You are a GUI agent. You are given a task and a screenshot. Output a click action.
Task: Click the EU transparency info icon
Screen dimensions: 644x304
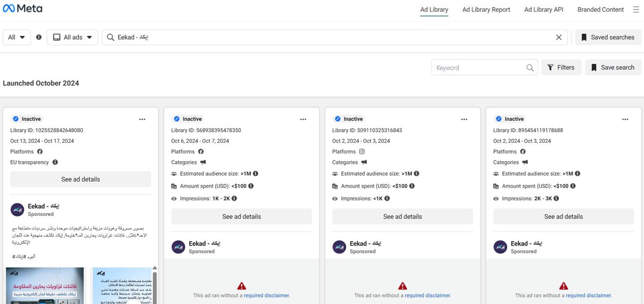pos(55,162)
